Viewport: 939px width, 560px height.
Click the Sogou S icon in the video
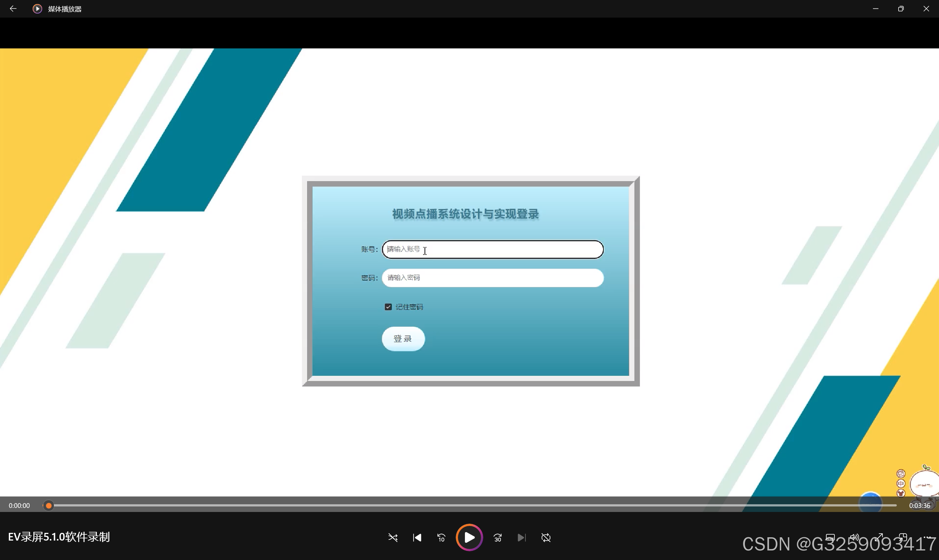click(x=901, y=474)
